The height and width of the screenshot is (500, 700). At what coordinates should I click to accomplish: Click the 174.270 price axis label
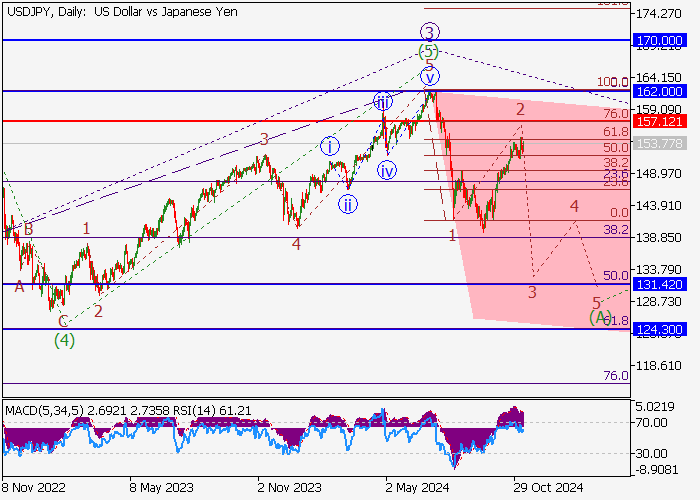[x=659, y=14]
